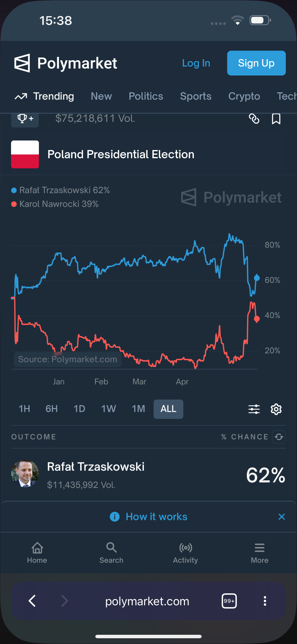297x644 pixels.
Task: Open the browser tabs counter
Action: (229, 601)
